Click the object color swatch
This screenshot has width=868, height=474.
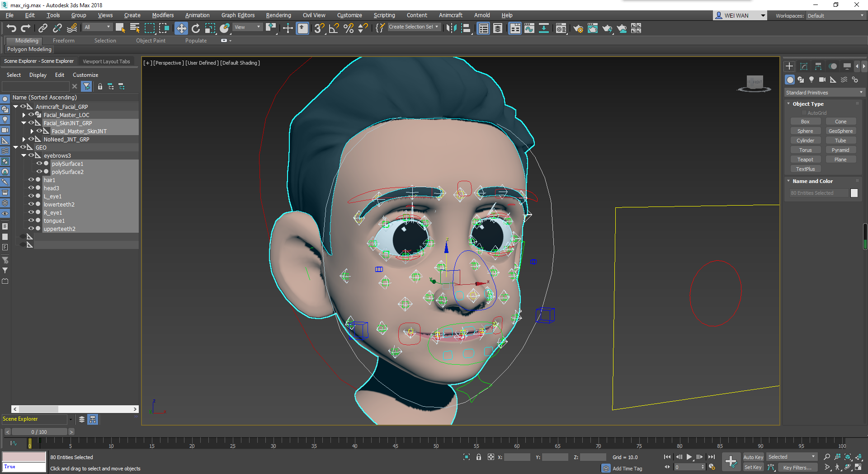pos(854,193)
